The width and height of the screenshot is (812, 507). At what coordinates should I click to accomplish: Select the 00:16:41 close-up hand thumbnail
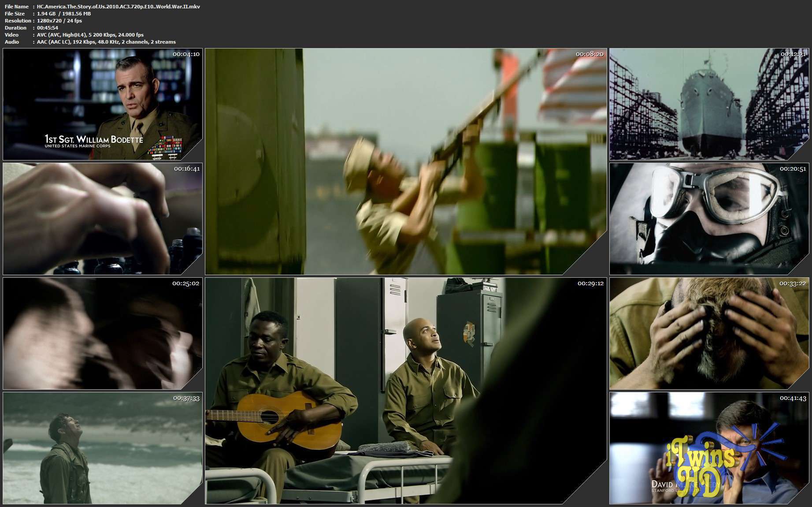point(103,219)
